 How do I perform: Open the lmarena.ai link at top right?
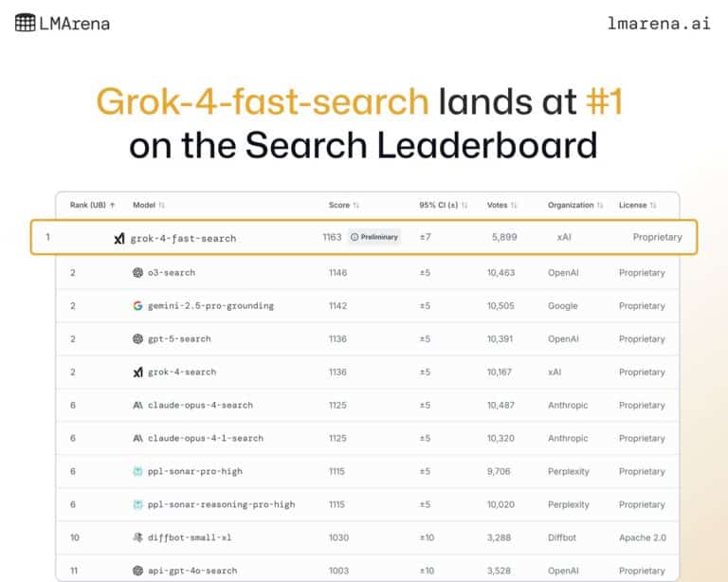tap(659, 23)
